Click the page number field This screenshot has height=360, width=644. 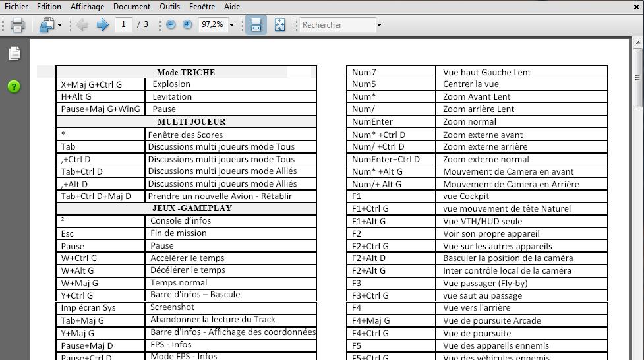[x=123, y=25]
